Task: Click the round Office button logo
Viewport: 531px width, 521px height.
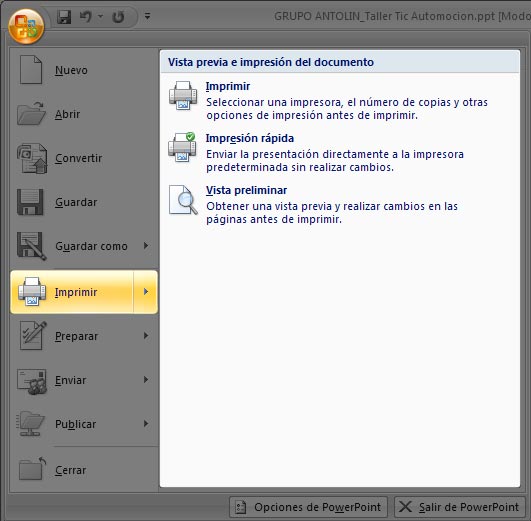Action: coord(26,26)
